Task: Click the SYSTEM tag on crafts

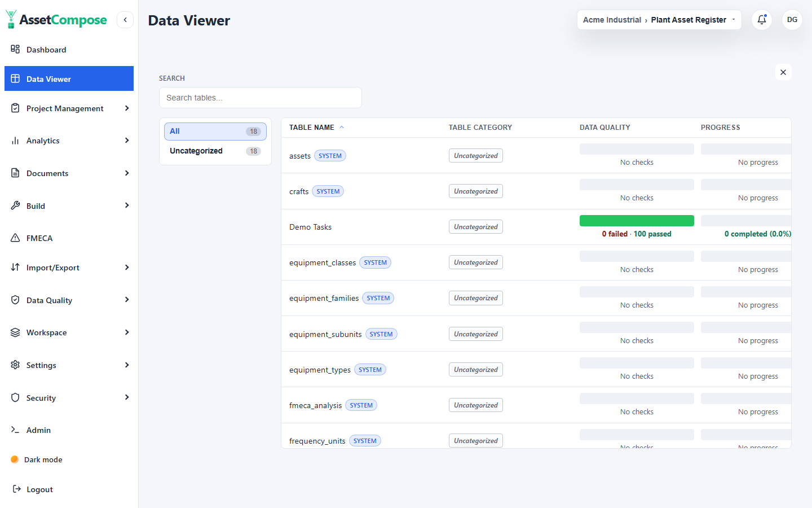Action: (328, 191)
